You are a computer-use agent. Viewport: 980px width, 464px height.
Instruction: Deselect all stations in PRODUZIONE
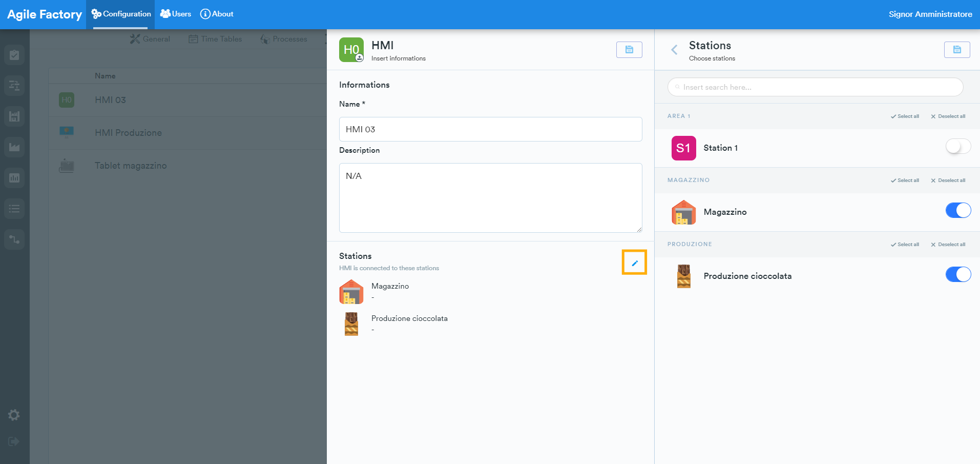click(948, 245)
